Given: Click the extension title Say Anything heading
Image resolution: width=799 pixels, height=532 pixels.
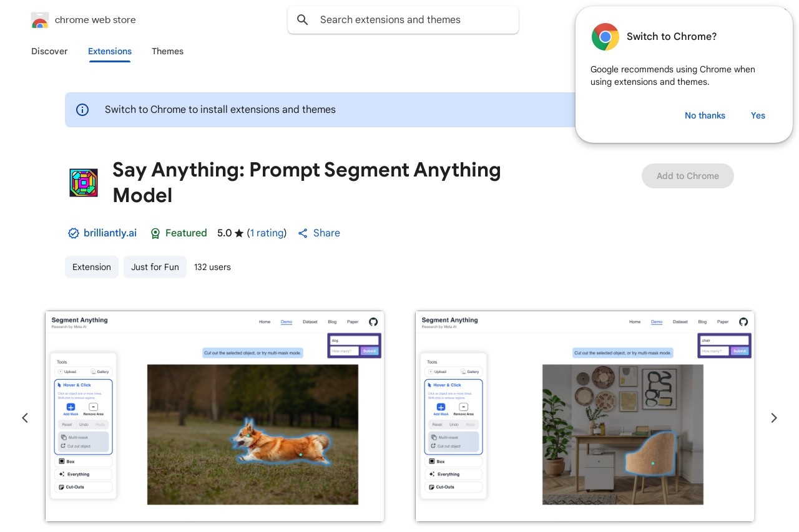Looking at the screenshot, I should tap(306, 183).
